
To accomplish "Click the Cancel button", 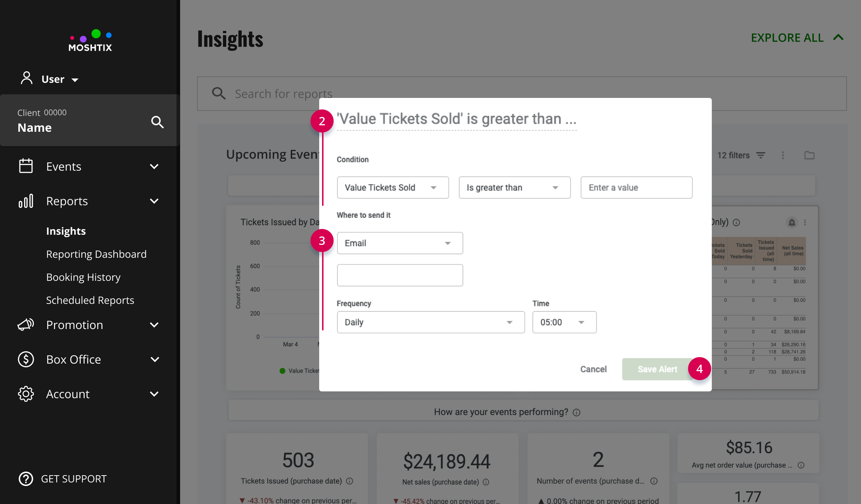I will [x=593, y=369].
